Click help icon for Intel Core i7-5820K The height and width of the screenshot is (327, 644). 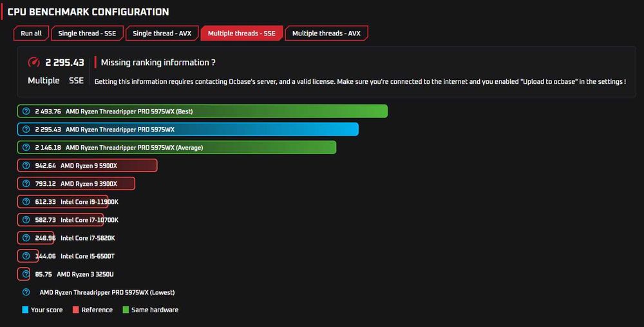26,238
